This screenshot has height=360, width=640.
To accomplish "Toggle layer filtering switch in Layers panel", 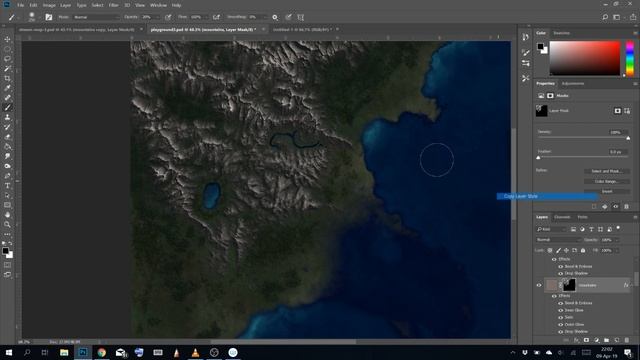I will [618, 228].
